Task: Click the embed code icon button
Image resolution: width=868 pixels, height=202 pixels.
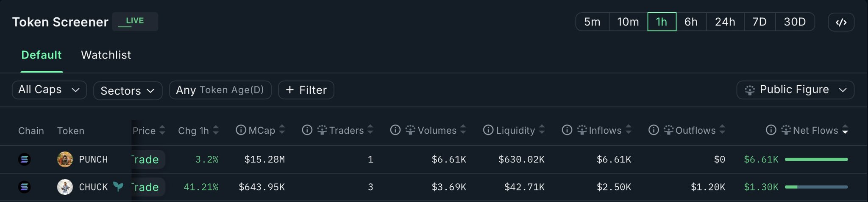Action: pyautogui.click(x=841, y=22)
